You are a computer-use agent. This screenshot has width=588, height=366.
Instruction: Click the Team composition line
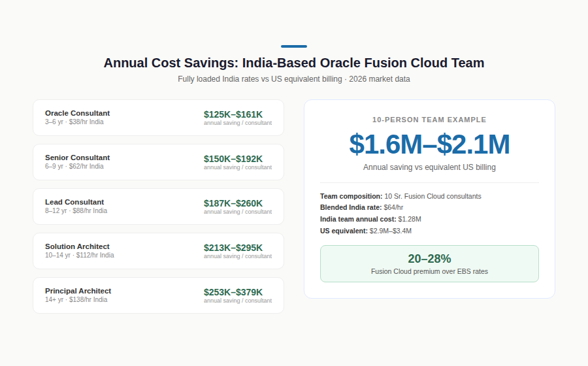(400, 196)
